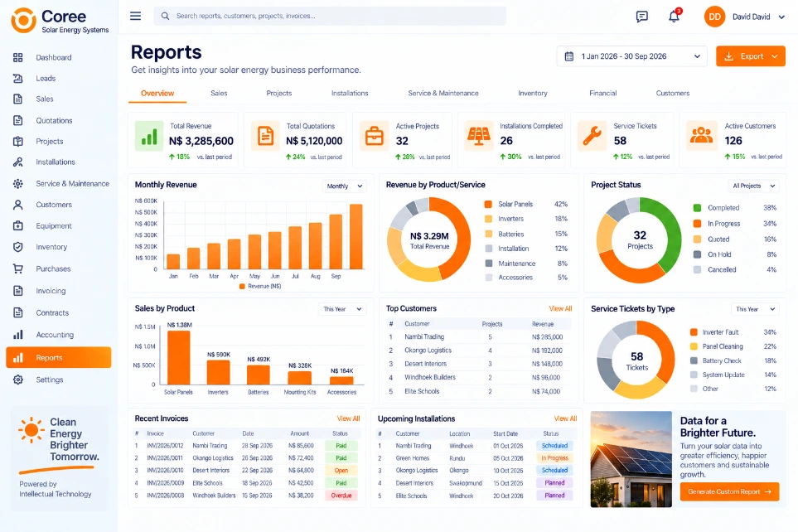This screenshot has height=532, width=798.
Task: Switch to the Overview tab
Action: [x=157, y=93]
